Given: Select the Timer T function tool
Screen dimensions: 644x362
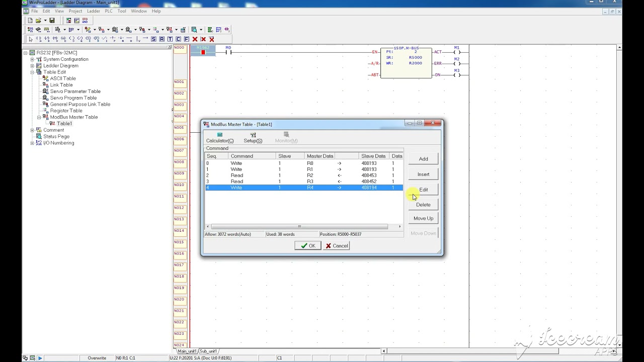Looking at the screenshot, I should tap(170, 39).
